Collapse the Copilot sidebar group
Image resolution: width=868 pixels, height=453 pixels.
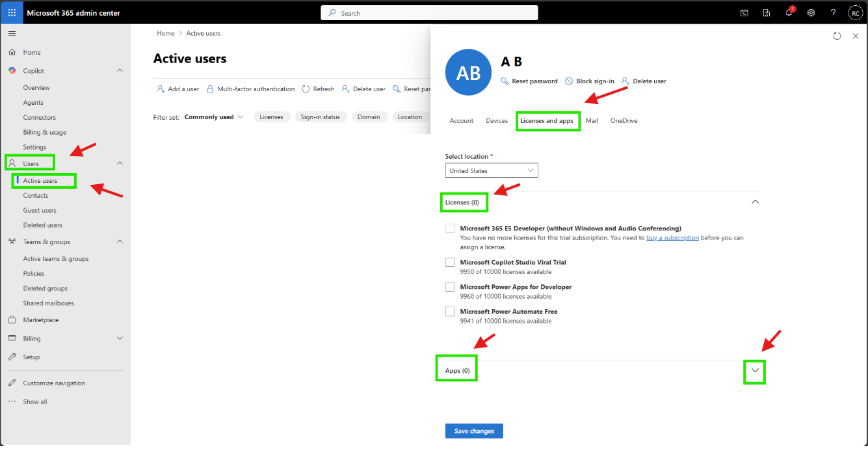(120, 70)
